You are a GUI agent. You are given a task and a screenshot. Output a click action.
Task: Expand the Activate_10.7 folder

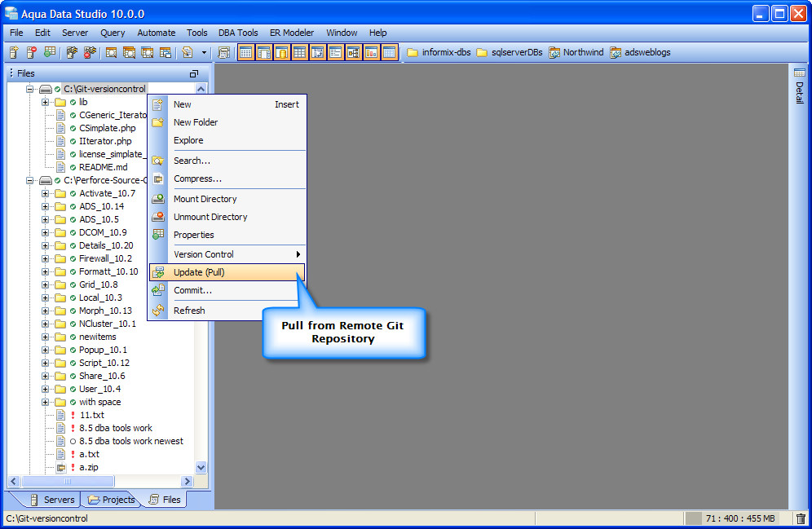tap(45, 193)
